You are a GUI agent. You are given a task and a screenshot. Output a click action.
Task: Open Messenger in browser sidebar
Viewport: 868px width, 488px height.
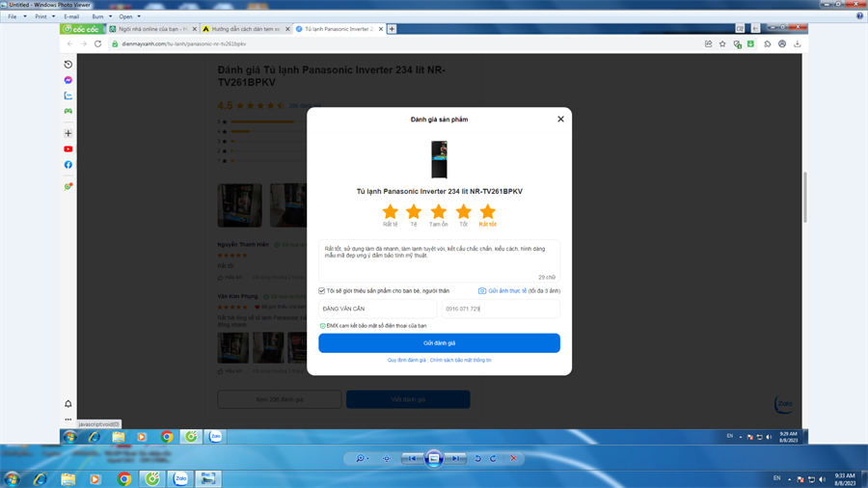(x=68, y=80)
